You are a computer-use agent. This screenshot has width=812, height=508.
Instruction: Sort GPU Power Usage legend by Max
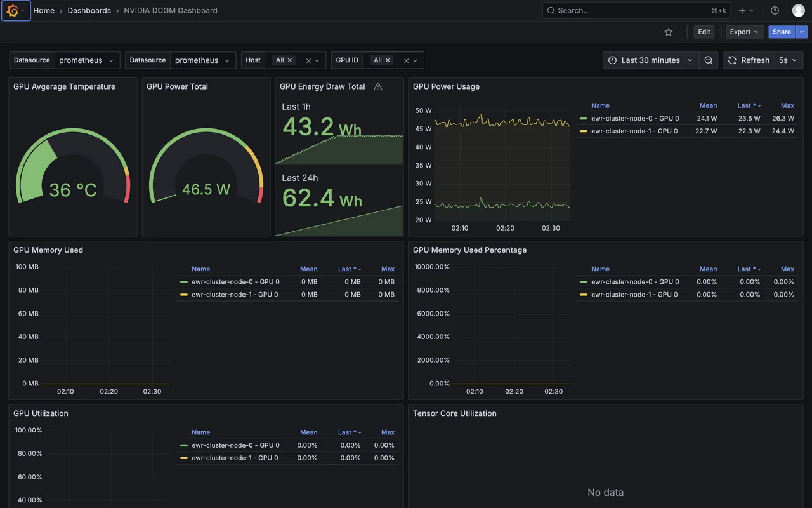coord(787,105)
